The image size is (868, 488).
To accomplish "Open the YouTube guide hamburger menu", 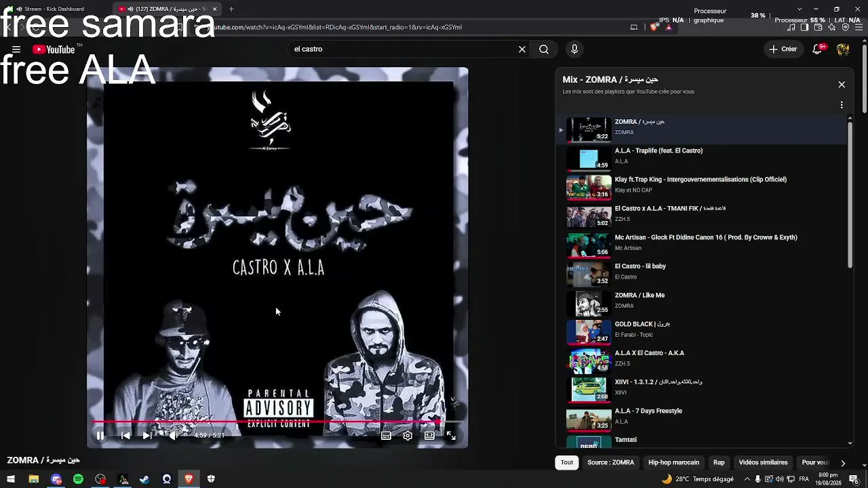I will [x=16, y=49].
